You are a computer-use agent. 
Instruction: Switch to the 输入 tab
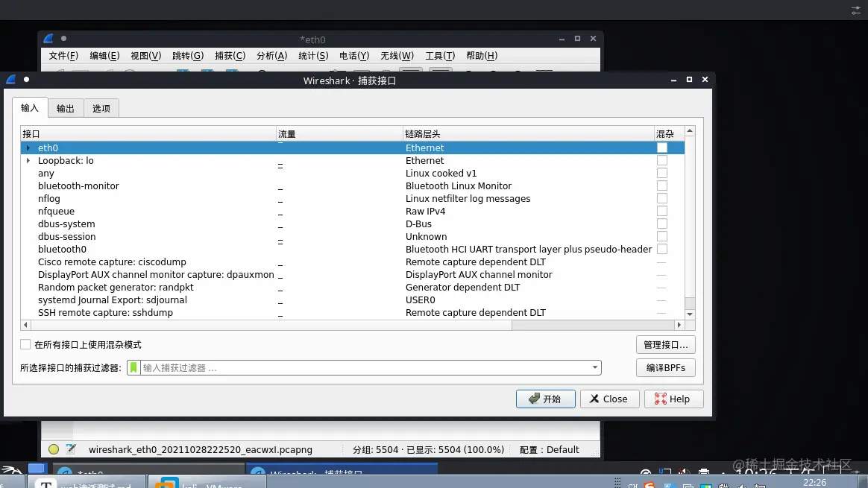[30, 108]
